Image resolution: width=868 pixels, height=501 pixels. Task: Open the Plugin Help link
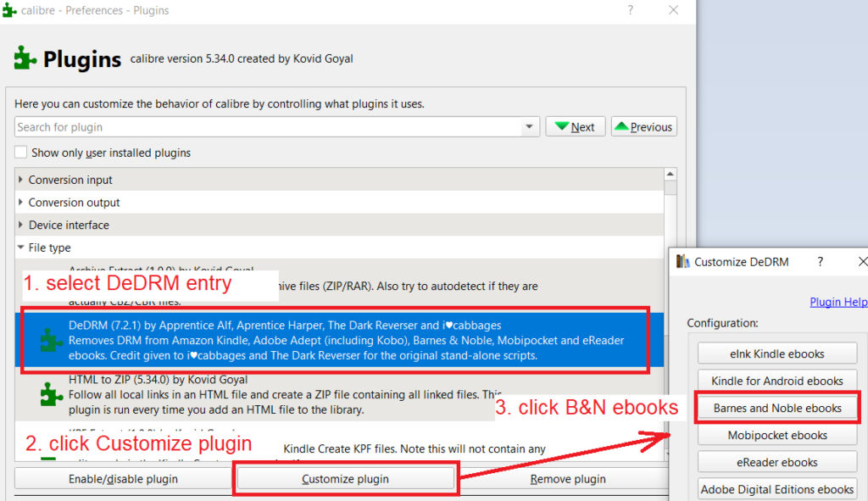pos(837,302)
